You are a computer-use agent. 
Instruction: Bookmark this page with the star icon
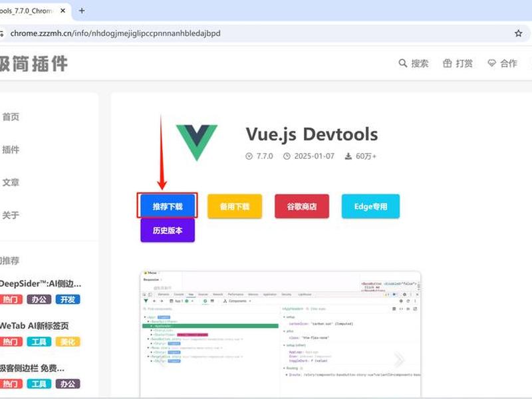[x=518, y=33]
